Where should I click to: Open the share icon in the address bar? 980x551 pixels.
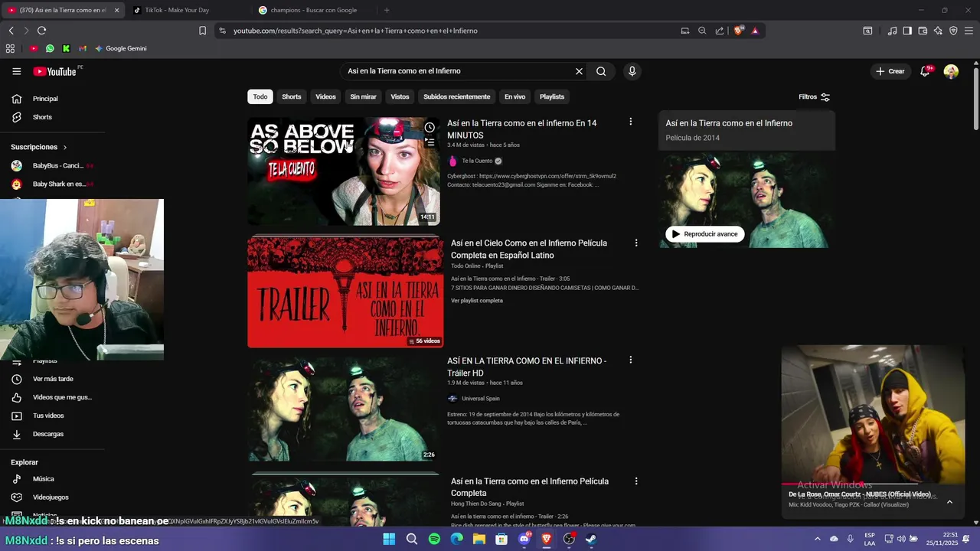[x=720, y=31]
